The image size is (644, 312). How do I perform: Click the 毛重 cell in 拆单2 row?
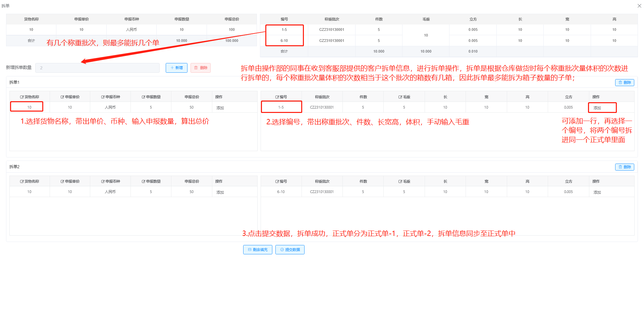tap(404, 192)
